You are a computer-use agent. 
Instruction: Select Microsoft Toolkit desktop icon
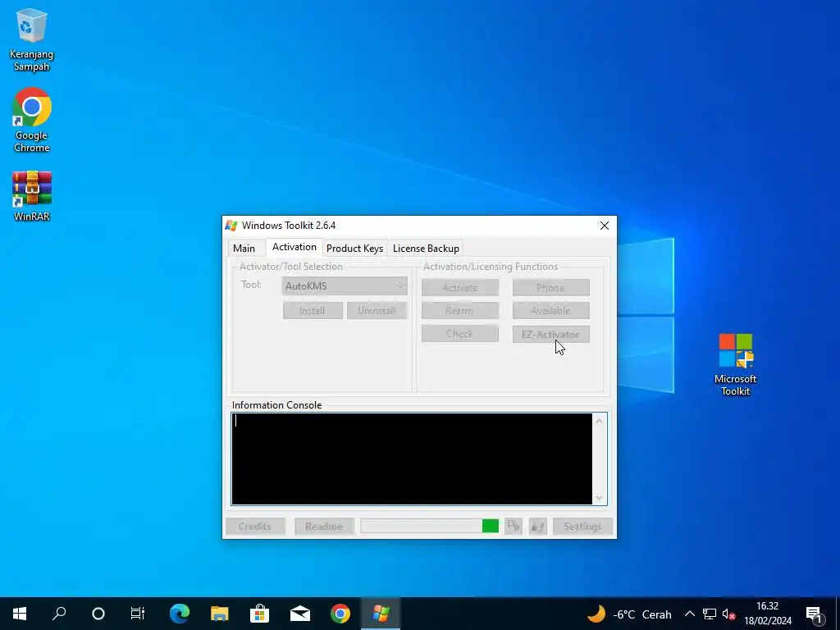(736, 364)
